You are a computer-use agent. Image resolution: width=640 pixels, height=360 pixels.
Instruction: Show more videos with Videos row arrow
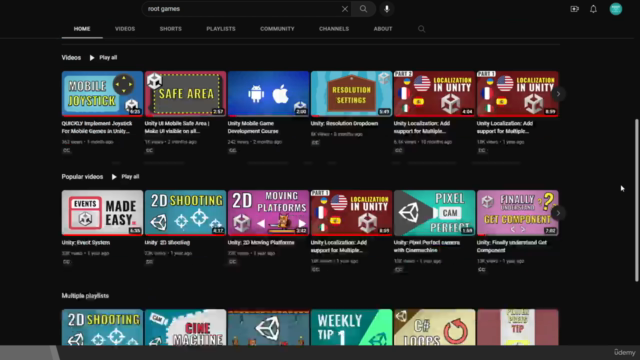tap(558, 94)
